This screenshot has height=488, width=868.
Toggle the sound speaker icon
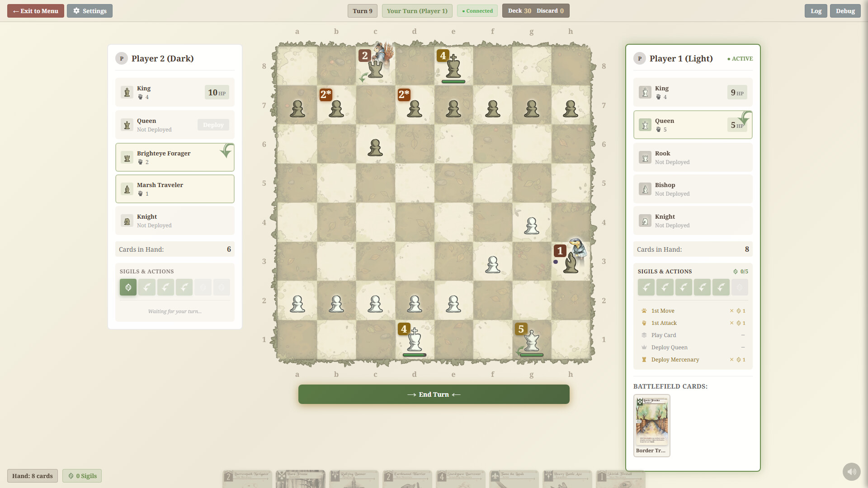tap(851, 472)
